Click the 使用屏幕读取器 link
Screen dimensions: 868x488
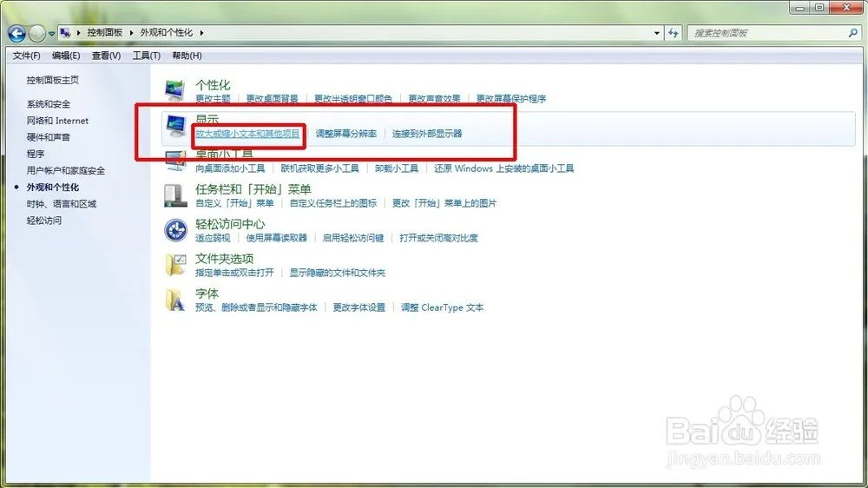pos(276,238)
